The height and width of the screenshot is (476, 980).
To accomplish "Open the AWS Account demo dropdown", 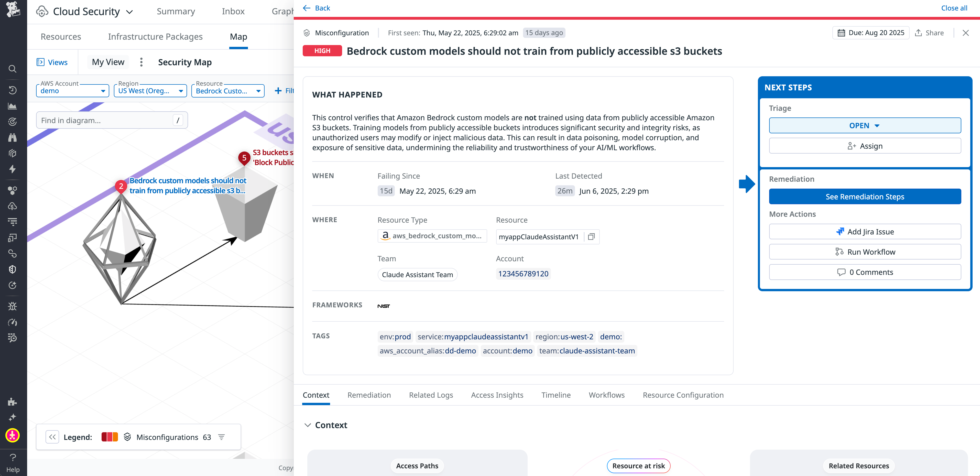I will [72, 91].
